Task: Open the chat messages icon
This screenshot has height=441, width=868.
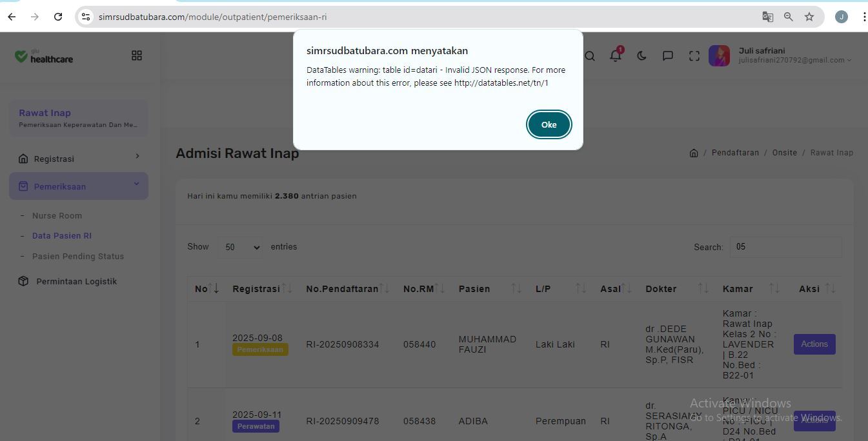Action: coord(668,56)
